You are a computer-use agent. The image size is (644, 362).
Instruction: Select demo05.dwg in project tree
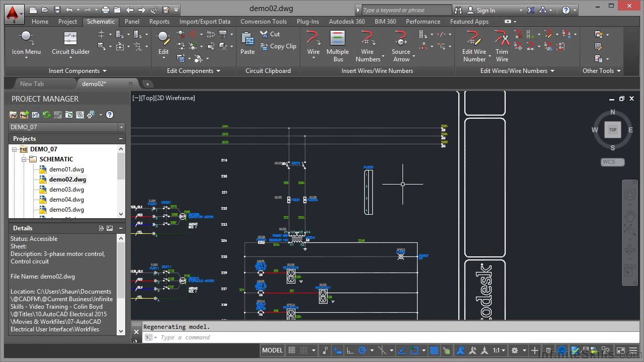click(x=66, y=210)
